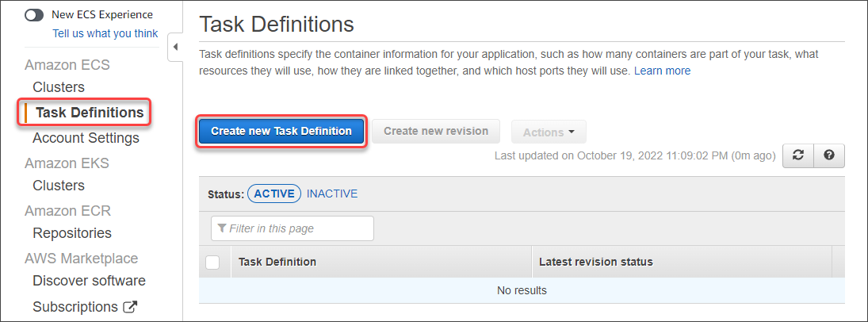The width and height of the screenshot is (868, 322).
Task: Open the Actions dropdown
Action: (x=549, y=132)
